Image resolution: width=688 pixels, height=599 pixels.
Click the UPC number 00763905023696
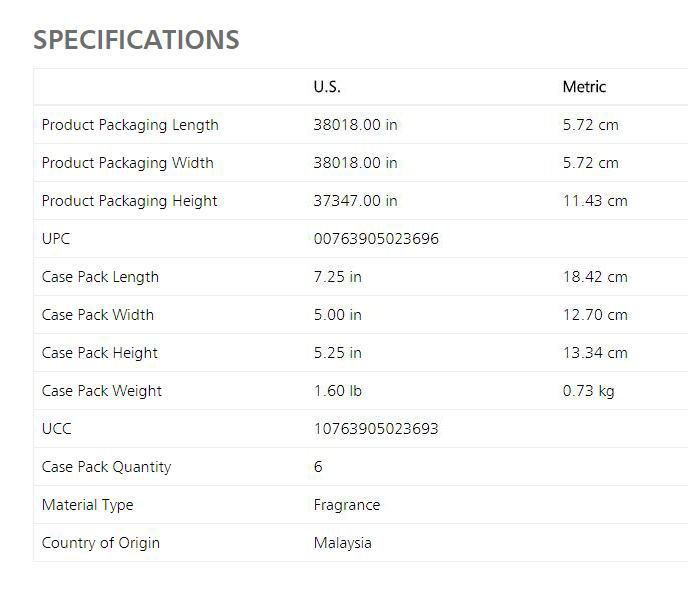(x=376, y=239)
